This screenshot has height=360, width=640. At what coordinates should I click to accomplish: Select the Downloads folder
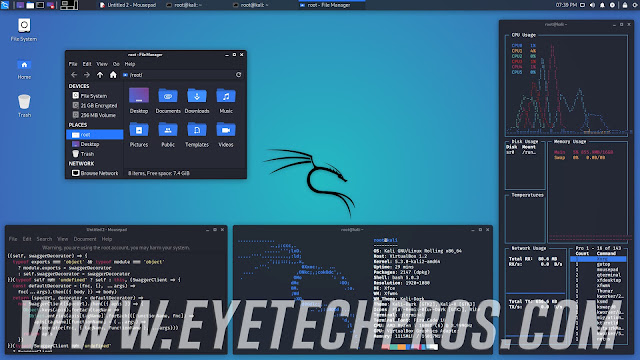[x=197, y=100]
